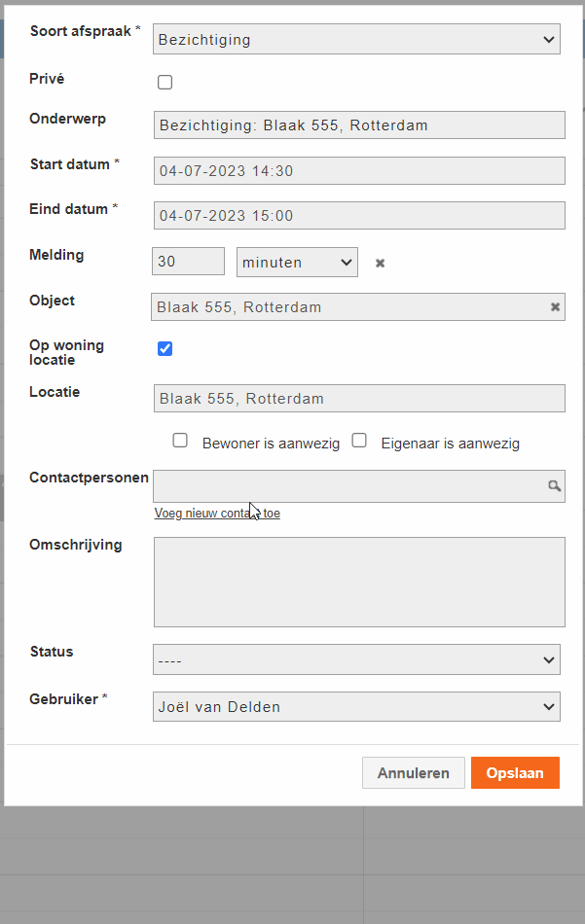Select the Melding number field
This screenshot has height=924, width=585.
pos(188,261)
